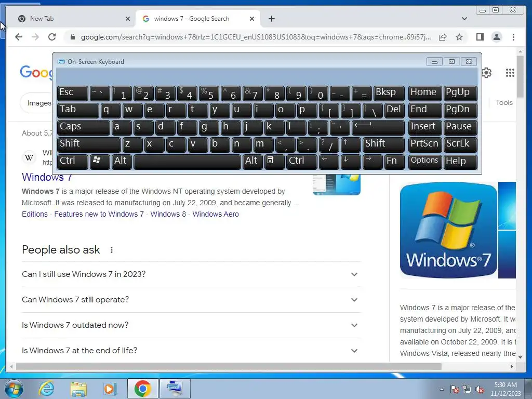Click the Esc key on keyboard
Viewport: 532px width, 399px height.
click(x=73, y=93)
